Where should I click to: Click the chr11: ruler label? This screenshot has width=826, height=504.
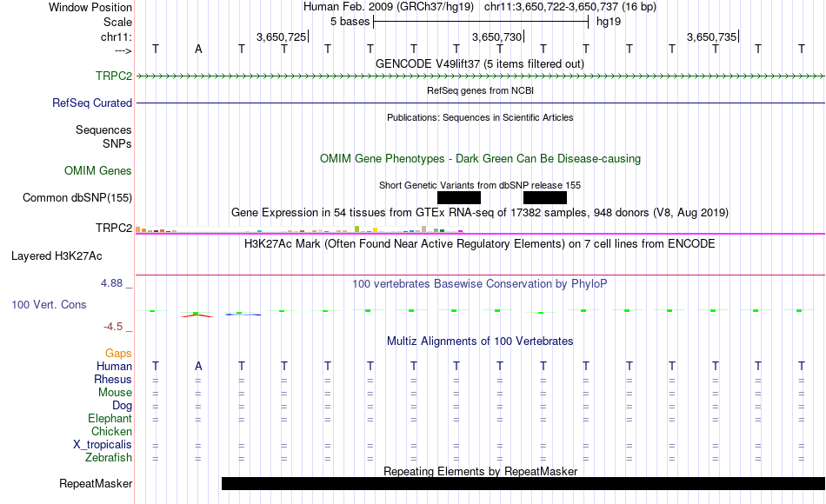[x=117, y=36]
